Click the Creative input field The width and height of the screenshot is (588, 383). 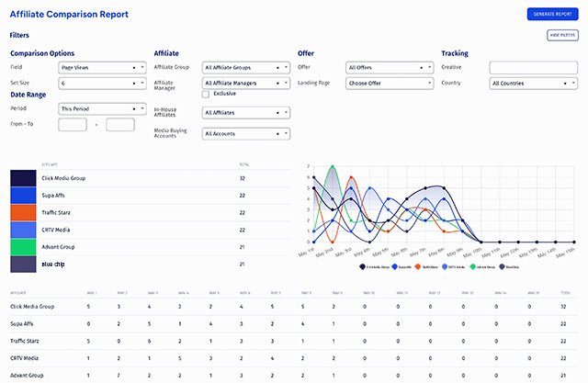532,67
